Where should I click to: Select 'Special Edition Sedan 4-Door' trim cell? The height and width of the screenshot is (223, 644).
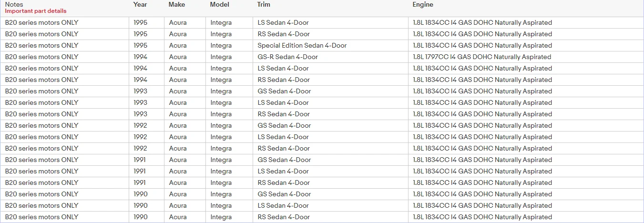coord(302,45)
